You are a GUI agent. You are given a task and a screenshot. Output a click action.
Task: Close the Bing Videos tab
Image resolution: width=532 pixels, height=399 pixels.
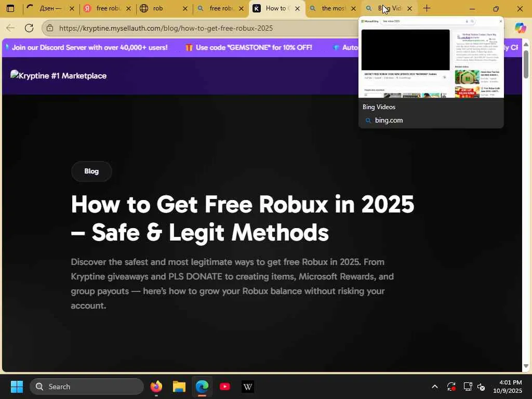click(x=409, y=9)
